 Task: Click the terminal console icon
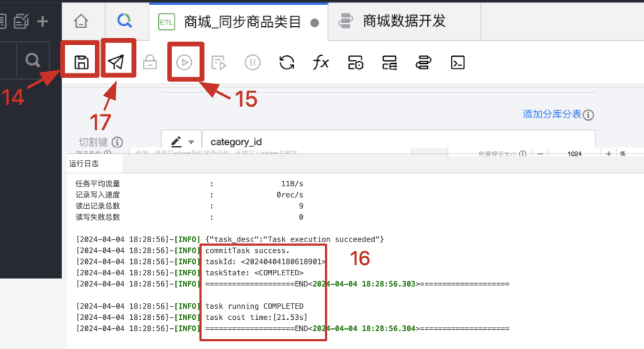coord(457,63)
